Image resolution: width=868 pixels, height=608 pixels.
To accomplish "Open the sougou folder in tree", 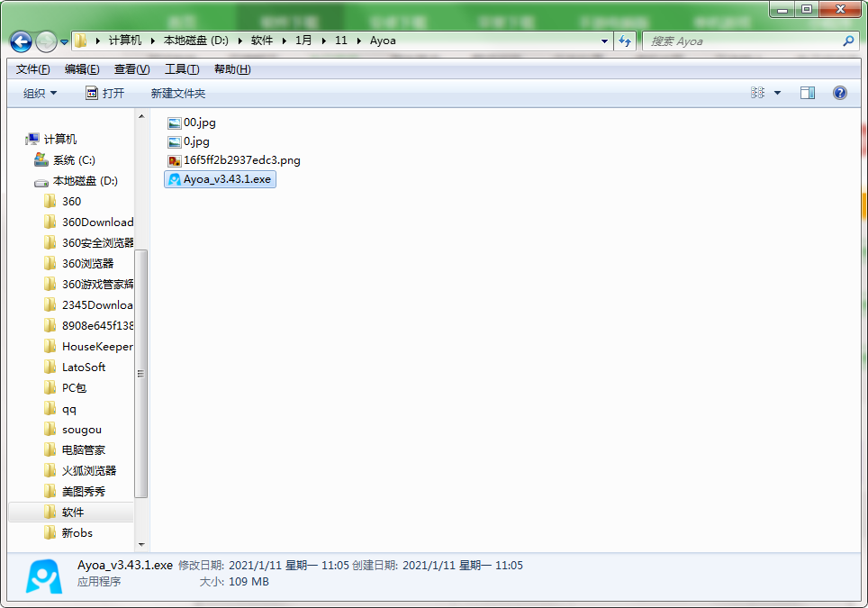I will (73, 429).
